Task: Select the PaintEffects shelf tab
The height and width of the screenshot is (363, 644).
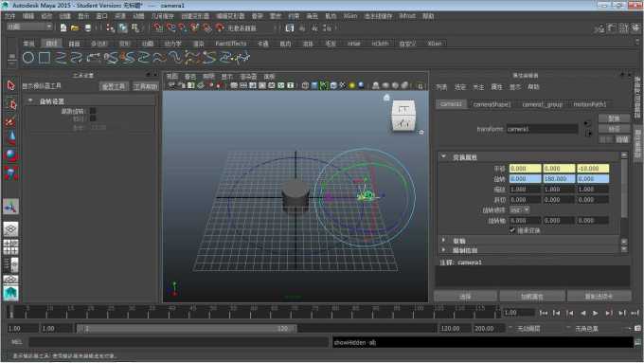Action: coord(230,44)
